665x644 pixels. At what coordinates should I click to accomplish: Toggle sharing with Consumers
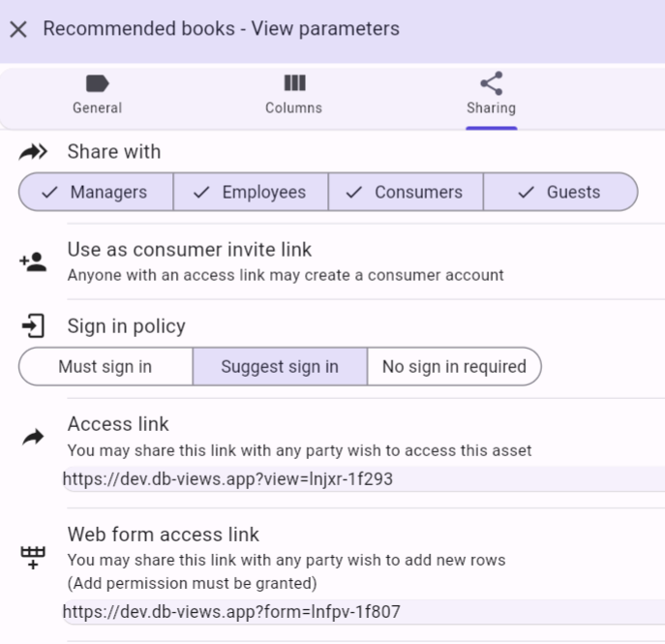[x=406, y=192]
